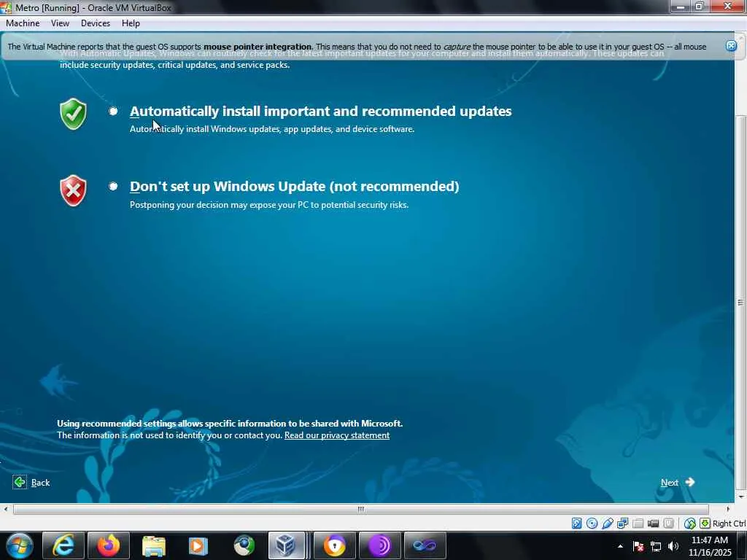Click the Next link
747x560 pixels.
pos(670,483)
